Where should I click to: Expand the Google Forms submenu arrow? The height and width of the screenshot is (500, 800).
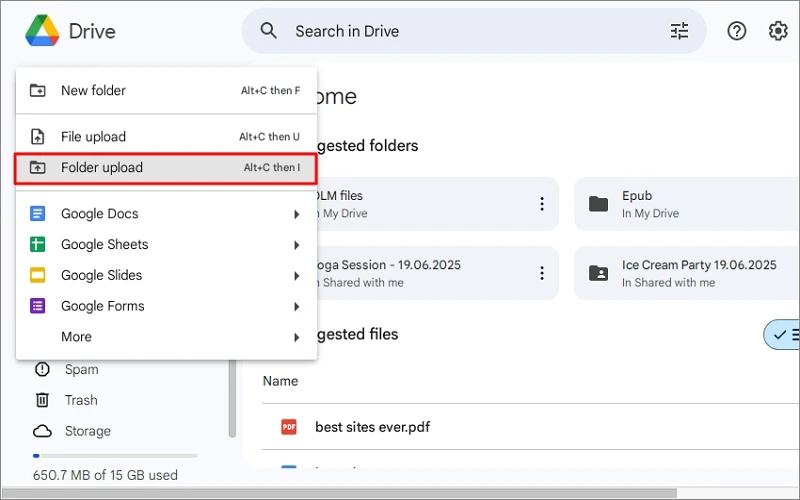click(x=296, y=307)
